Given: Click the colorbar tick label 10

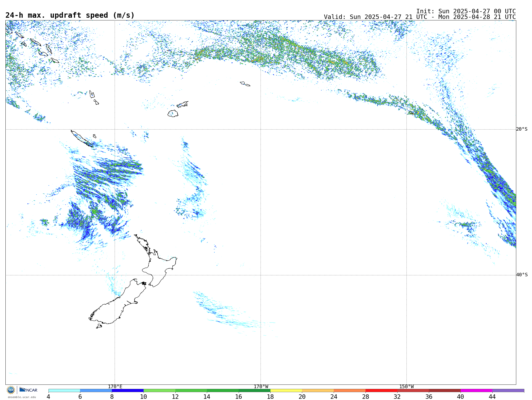Looking at the screenshot, I should coord(144,397).
